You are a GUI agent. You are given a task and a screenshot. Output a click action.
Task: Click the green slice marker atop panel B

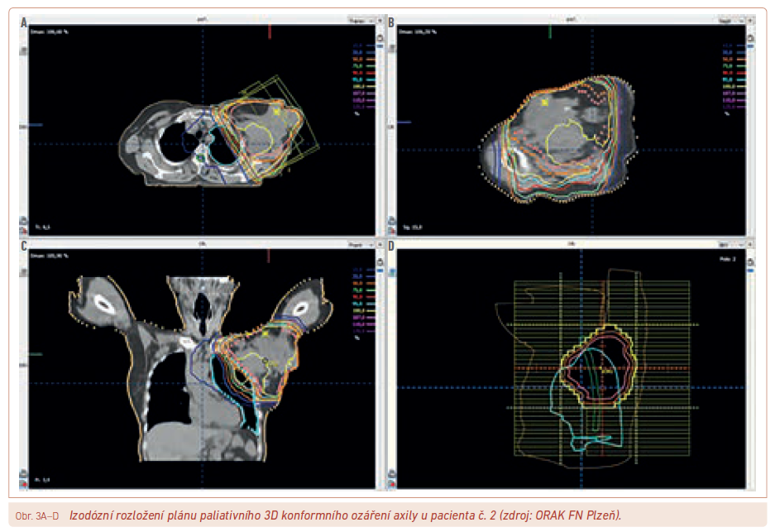point(550,31)
